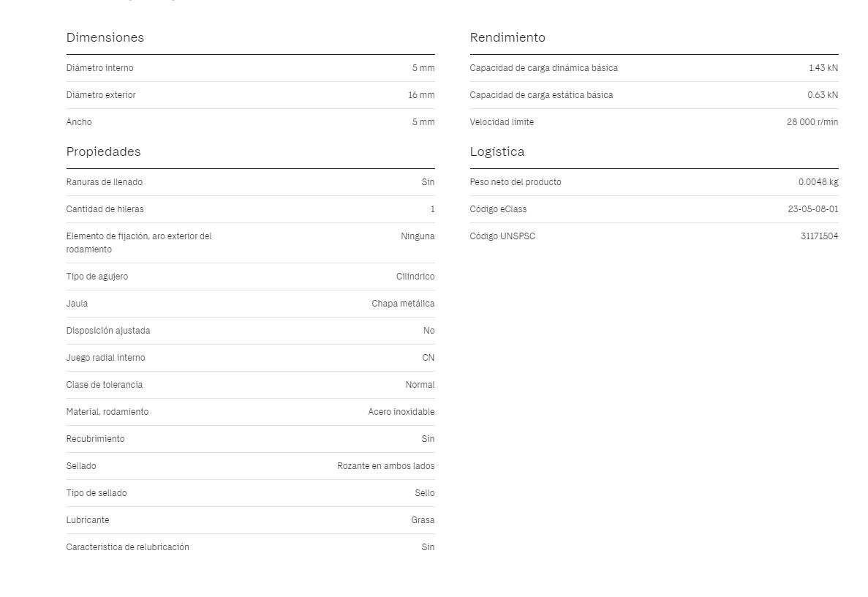Click the Propiedades section heading

click(104, 151)
